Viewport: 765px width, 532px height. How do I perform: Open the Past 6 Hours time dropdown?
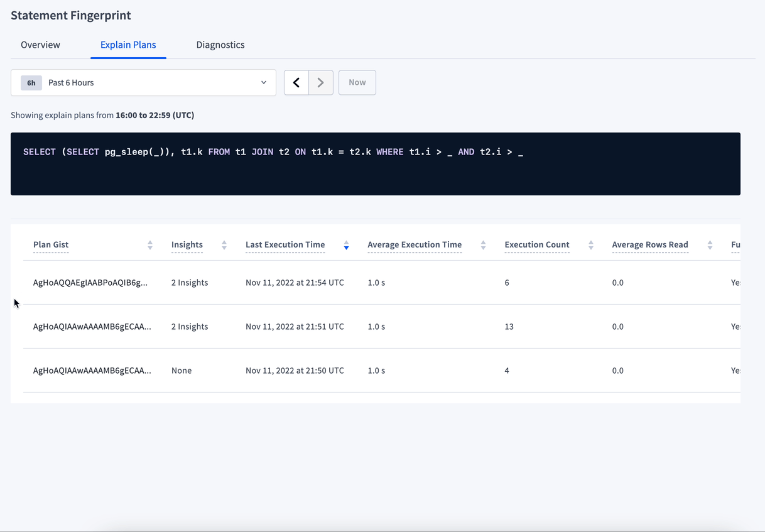tap(143, 82)
